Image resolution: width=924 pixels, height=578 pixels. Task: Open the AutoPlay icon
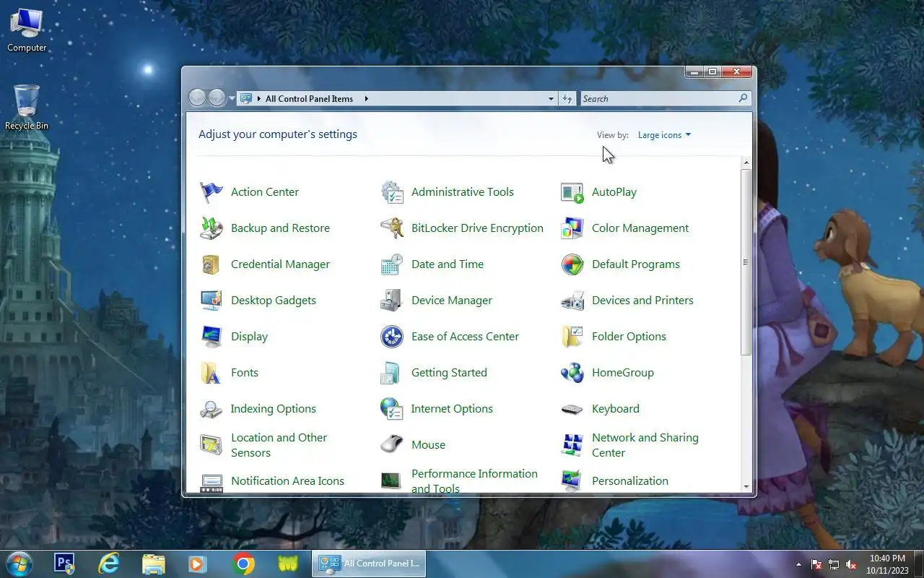pos(572,192)
